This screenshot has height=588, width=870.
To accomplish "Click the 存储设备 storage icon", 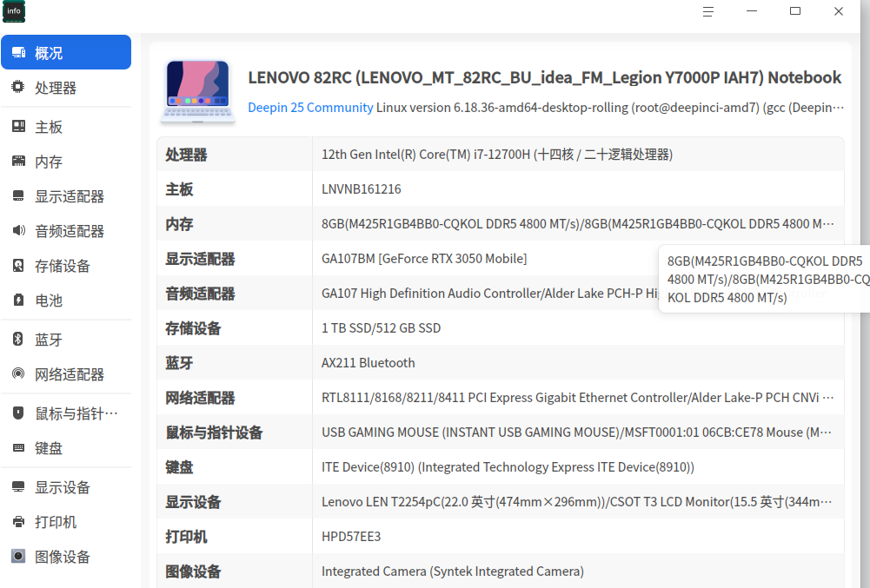I will coord(18,266).
